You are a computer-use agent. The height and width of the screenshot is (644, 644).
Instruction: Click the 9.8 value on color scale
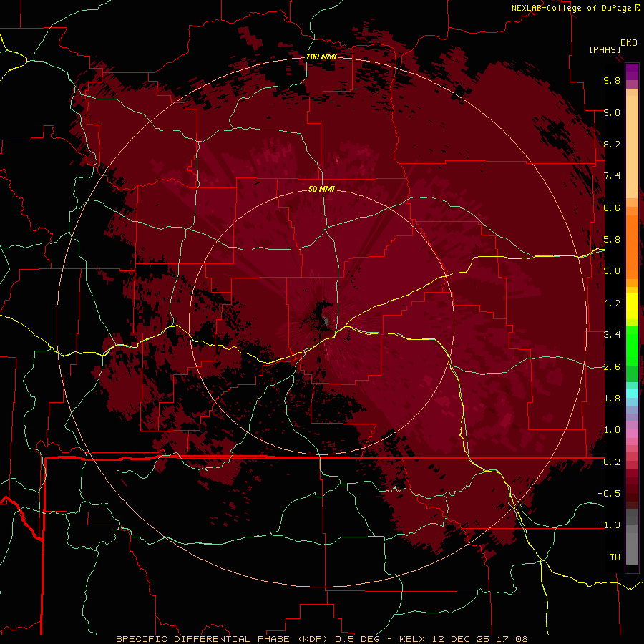[612, 80]
